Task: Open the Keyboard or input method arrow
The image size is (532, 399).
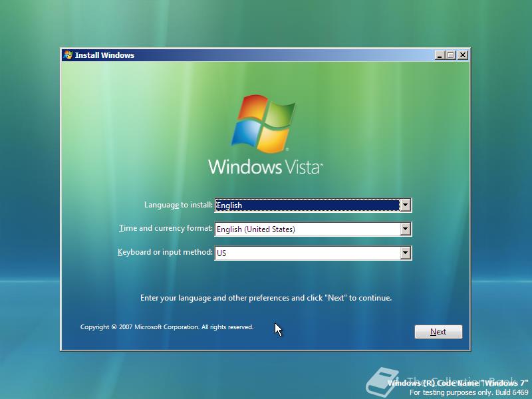Action: click(405, 253)
